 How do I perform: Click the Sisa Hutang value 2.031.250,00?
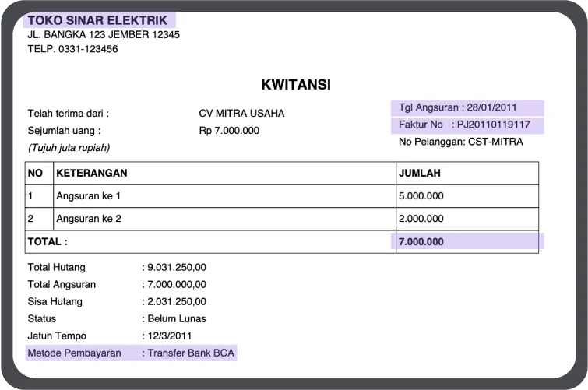pyautogui.click(x=177, y=302)
